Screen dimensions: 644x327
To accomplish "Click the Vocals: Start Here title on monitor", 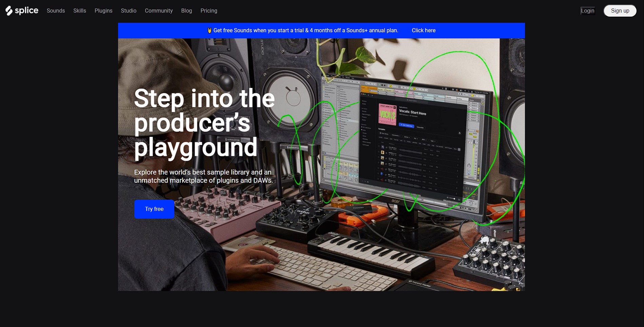I will (x=412, y=112).
